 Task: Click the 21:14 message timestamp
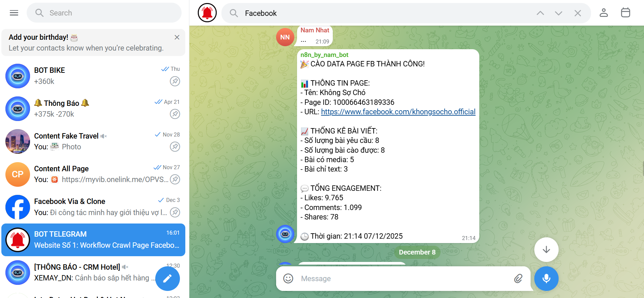point(468,238)
